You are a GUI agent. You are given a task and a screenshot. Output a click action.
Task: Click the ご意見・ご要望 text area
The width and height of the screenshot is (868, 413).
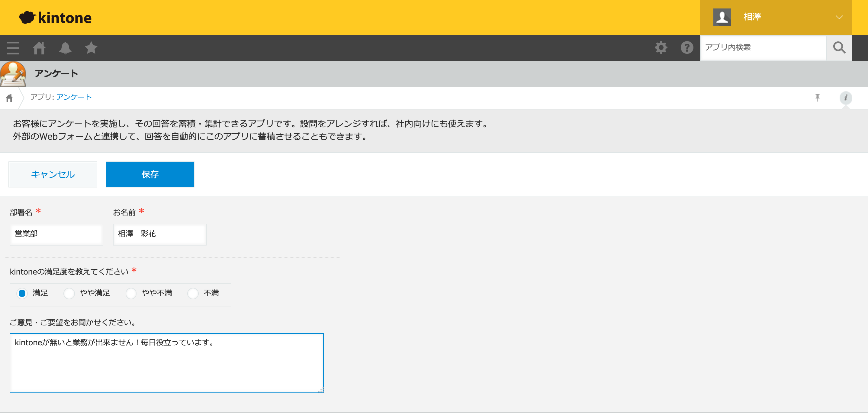click(x=166, y=363)
